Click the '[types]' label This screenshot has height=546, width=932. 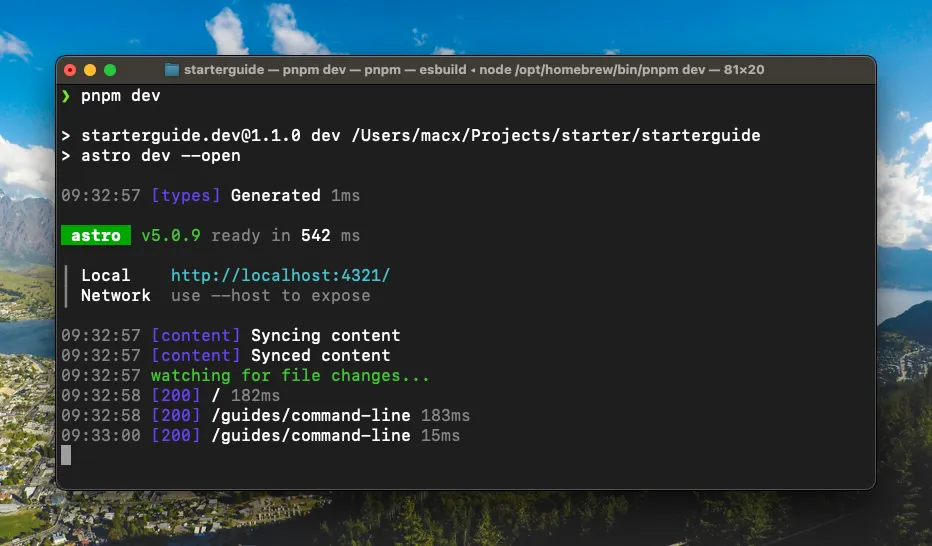pyautogui.click(x=185, y=195)
